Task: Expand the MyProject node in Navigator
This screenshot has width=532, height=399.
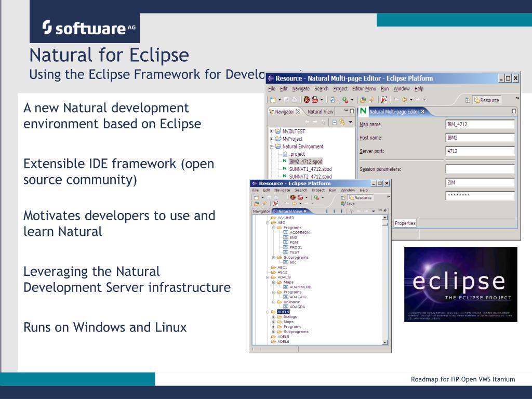Action: [x=271, y=139]
